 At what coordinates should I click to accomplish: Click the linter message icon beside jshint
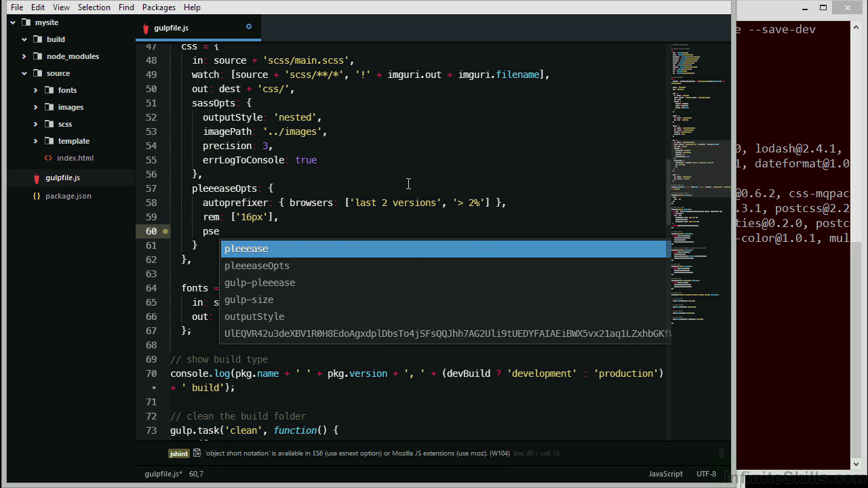[x=197, y=453]
